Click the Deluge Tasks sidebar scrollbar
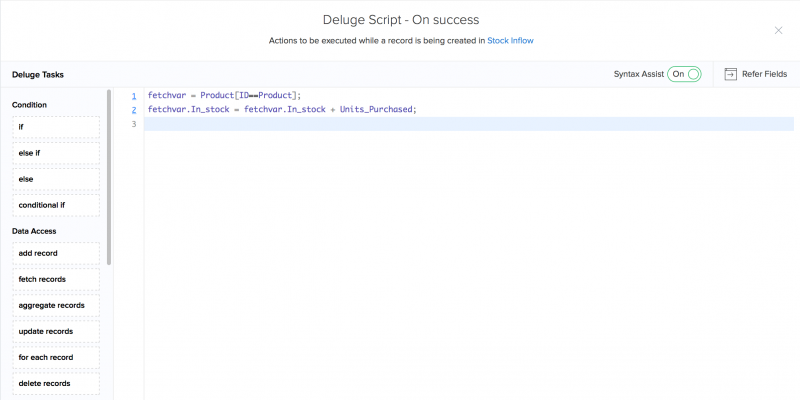This screenshot has width=800, height=400. [x=109, y=180]
